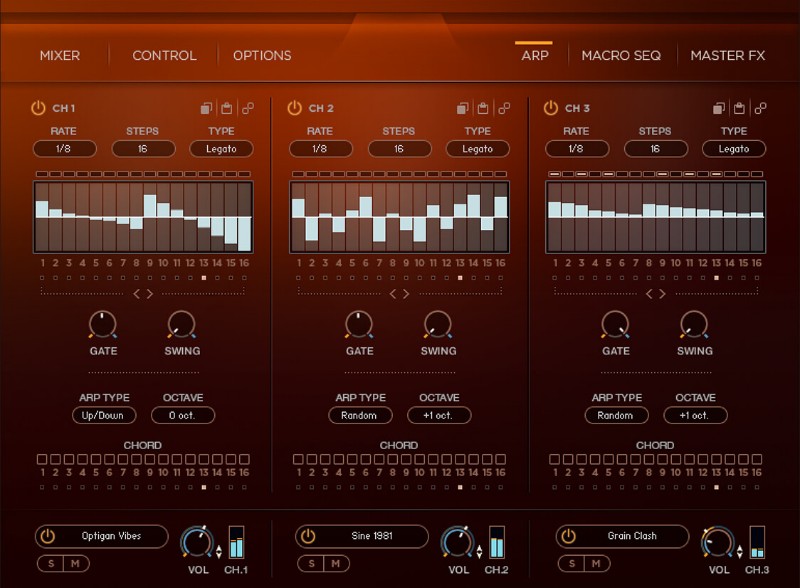The width and height of the screenshot is (800, 588).
Task: Click the link icon for CH 3
Action: tap(761, 106)
